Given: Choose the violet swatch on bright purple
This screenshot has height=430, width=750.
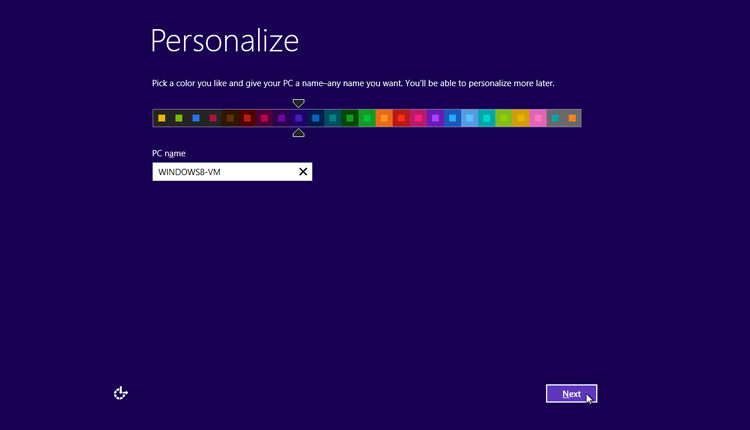Looking at the screenshot, I should point(435,118).
